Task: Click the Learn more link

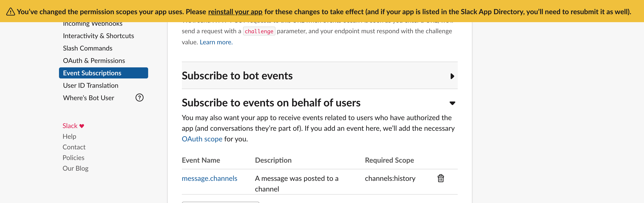Action: [x=216, y=42]
